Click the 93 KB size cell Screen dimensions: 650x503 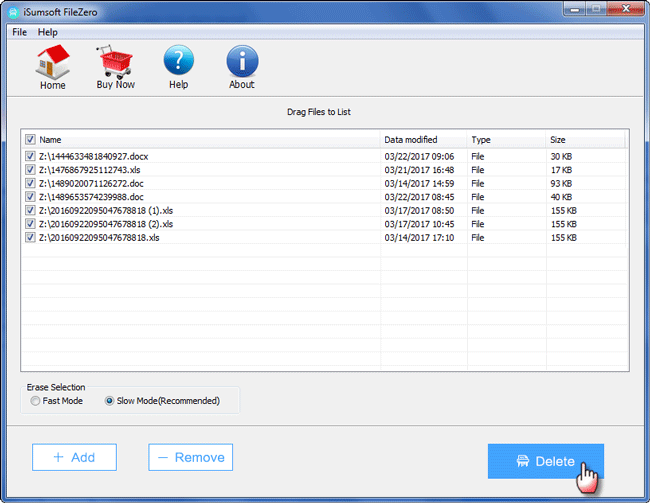[561, 183]
